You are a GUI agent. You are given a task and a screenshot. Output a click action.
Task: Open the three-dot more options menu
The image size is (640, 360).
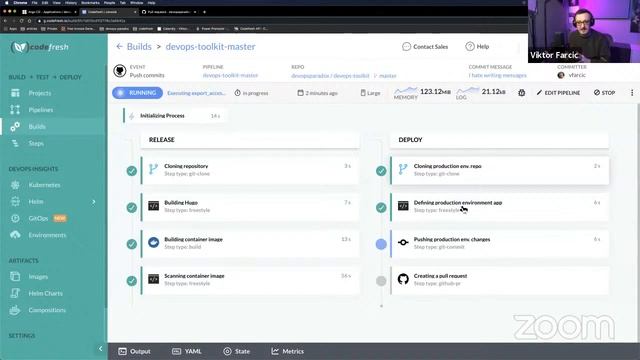[632, 93]
